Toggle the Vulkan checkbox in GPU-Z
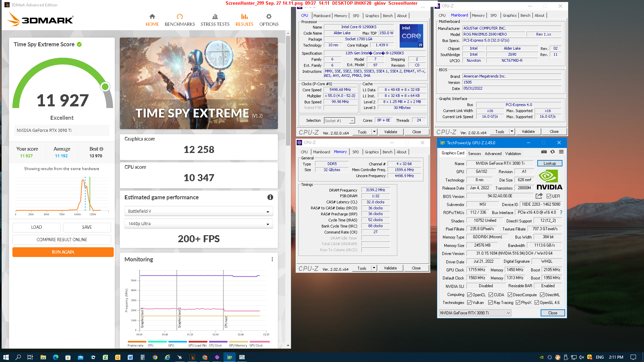This screenshot has width=644, height=362. 469,303
